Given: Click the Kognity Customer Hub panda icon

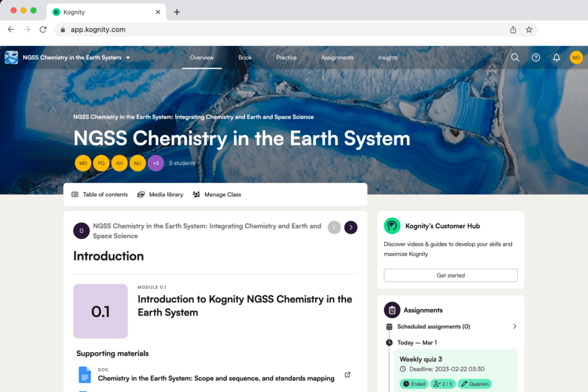Looking at the screenshot, I should pyautogui.click(x=392, y=226).
